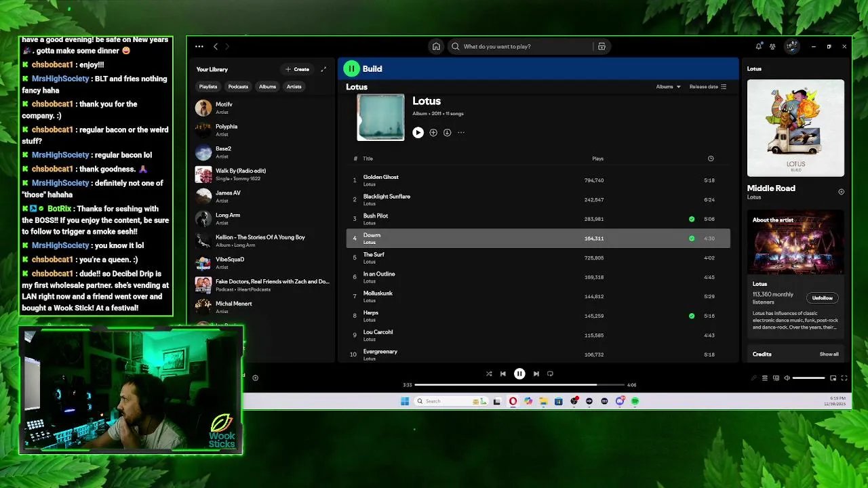This screenshot has width=868, height=488.
Task: Select the Molluskunk track
Action: 538,296
